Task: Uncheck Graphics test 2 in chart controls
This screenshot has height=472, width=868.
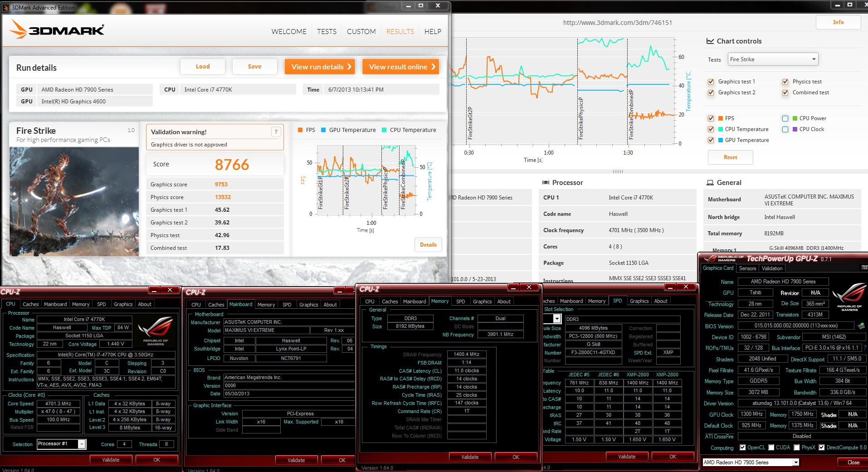Action: point(711,92)
